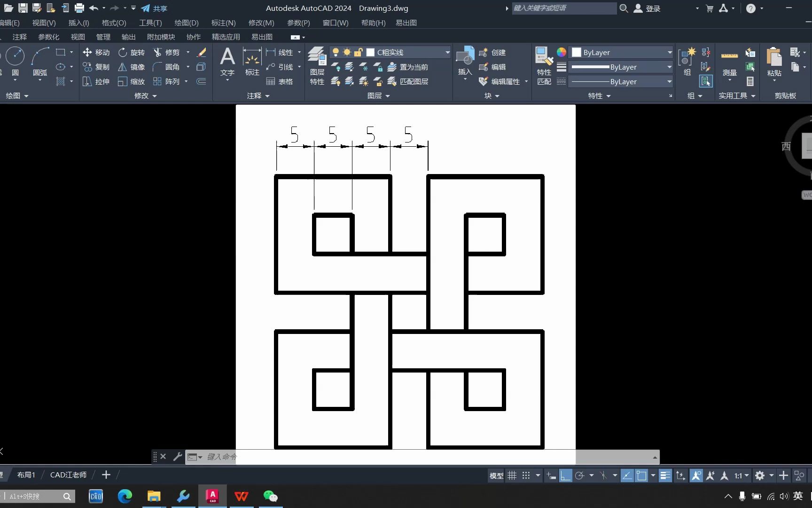
Task: Click Match Layer (匹配图层) button
Action: click(x=408, y=81)
